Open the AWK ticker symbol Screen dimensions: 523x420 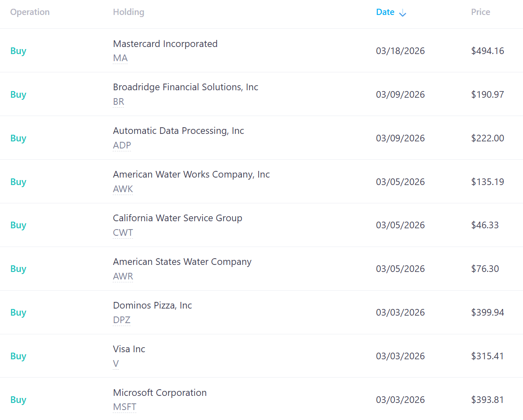click(x=123, y=189)
